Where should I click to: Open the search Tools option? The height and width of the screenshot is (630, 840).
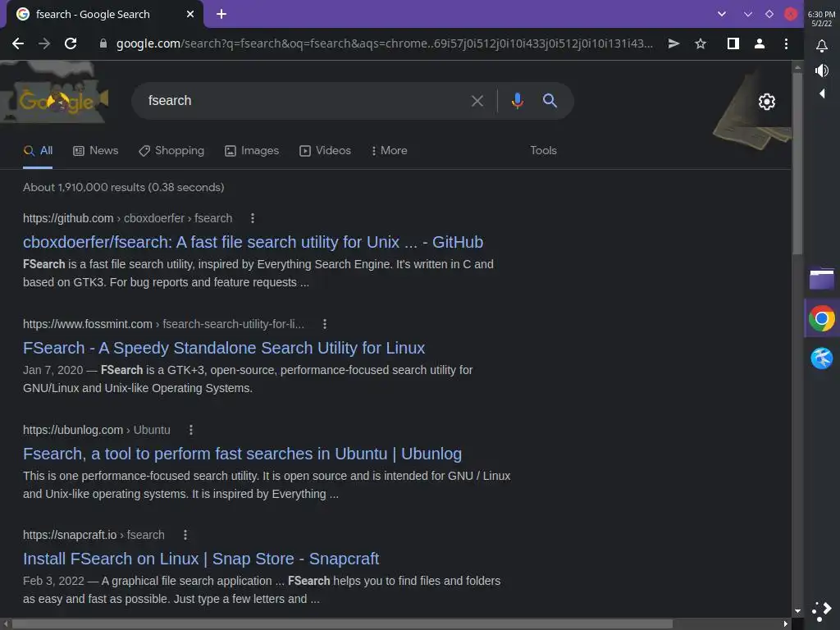543,151
